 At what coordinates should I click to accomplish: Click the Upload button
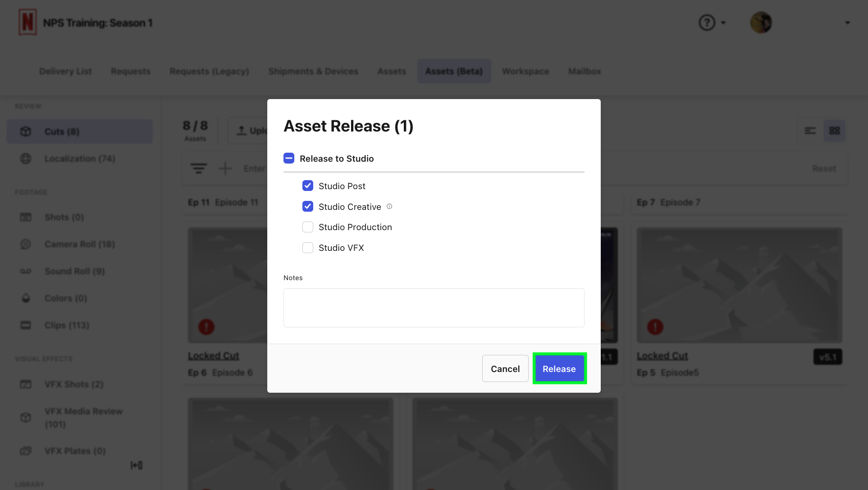(249, 131)
